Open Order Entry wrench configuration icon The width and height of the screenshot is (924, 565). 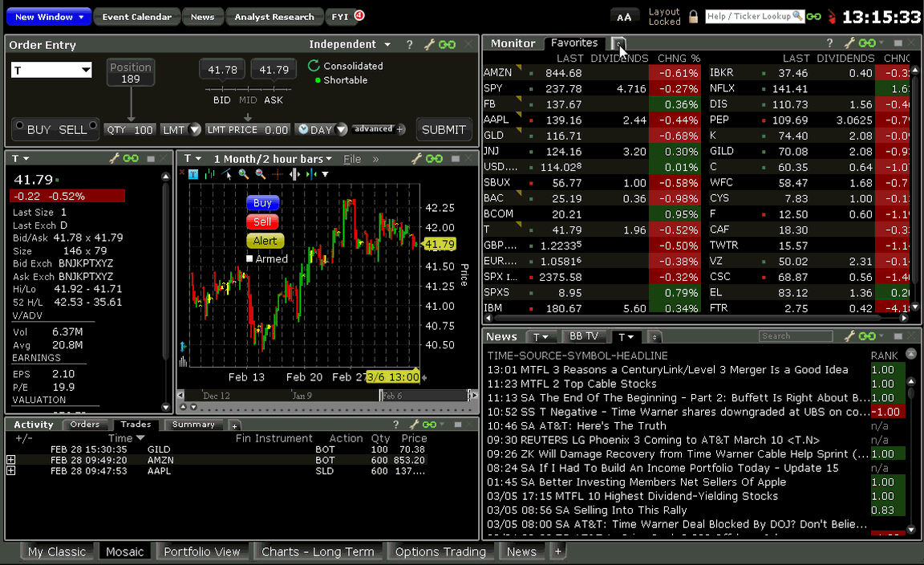tap(429, 45)
